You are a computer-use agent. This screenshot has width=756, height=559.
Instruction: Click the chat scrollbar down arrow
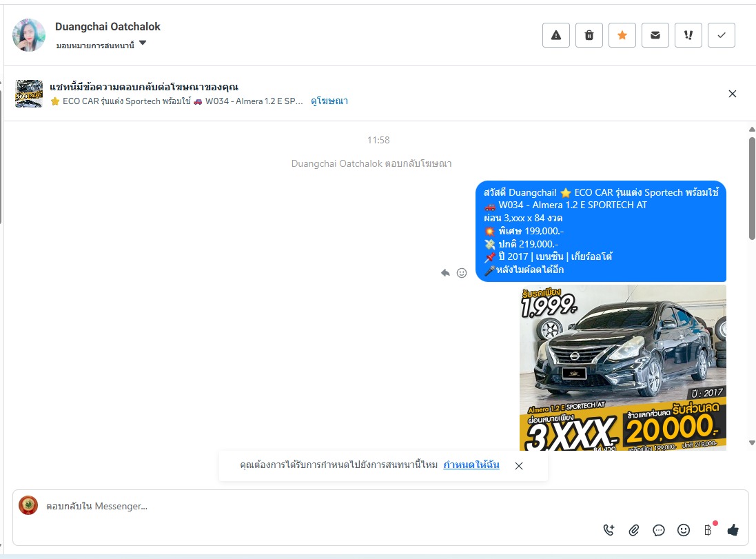752,443
